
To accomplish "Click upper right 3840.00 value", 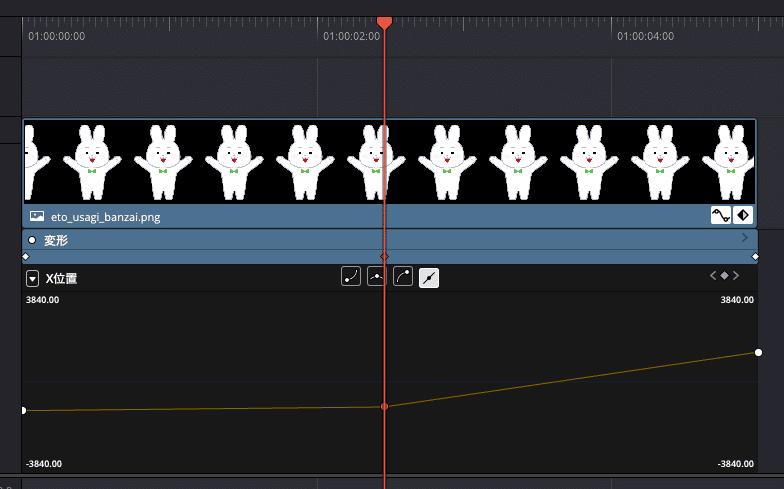I will point(737,300).
